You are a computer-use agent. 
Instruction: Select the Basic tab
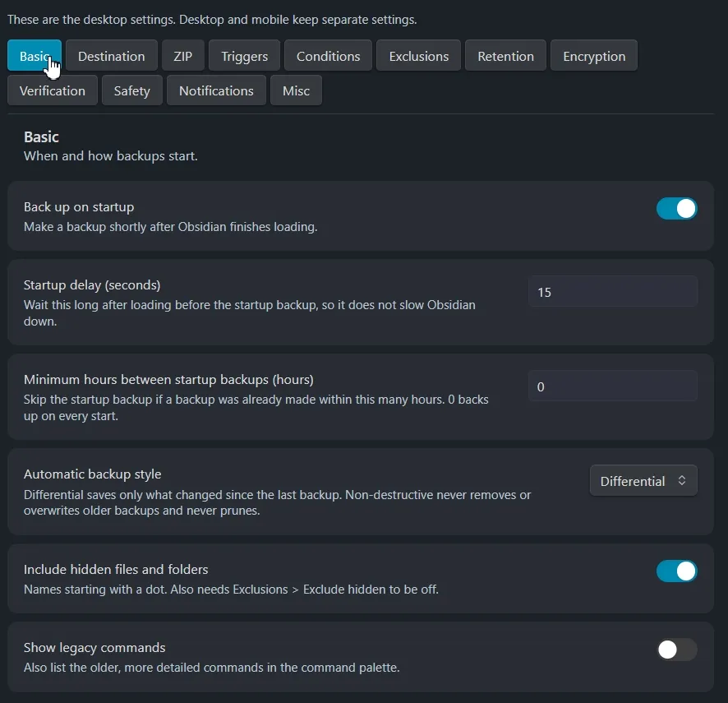click(35, 56)
